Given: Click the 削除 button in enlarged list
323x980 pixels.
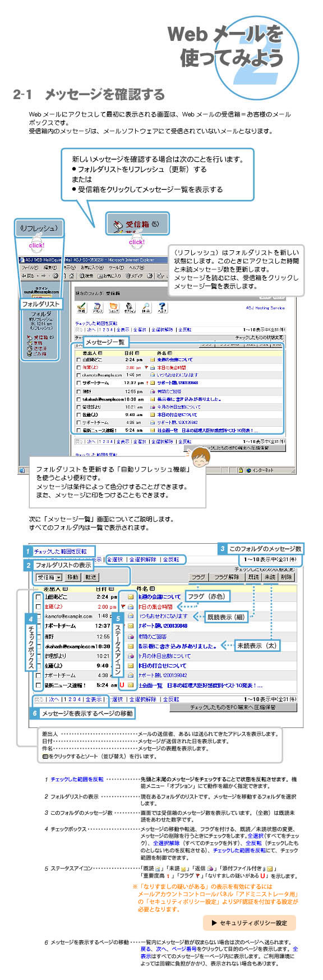Looking at the screenshot, I should point(287,577).
